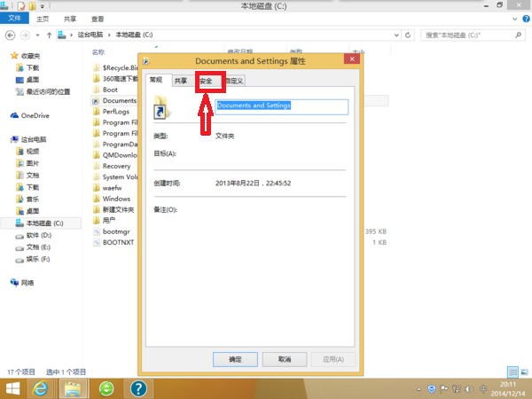Select the 常规 tab in properties dialog
This screenshot has width=532, height=399.
(x=156, y=80)
